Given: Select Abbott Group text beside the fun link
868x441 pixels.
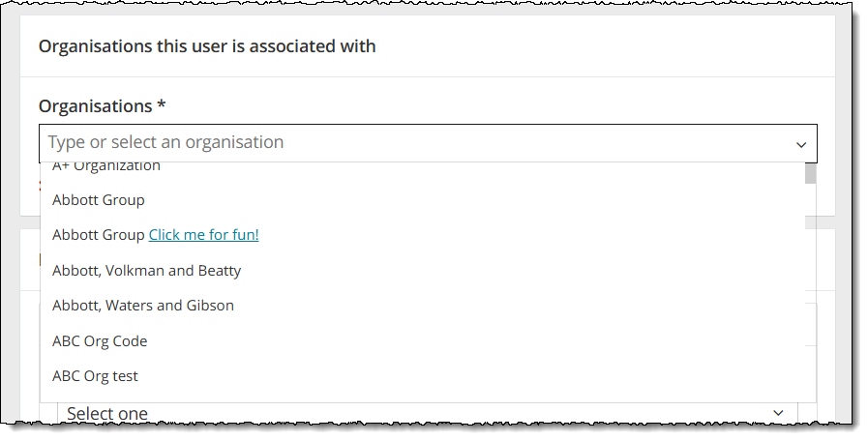Looking at the screenshot, I should tap(98, 235).
